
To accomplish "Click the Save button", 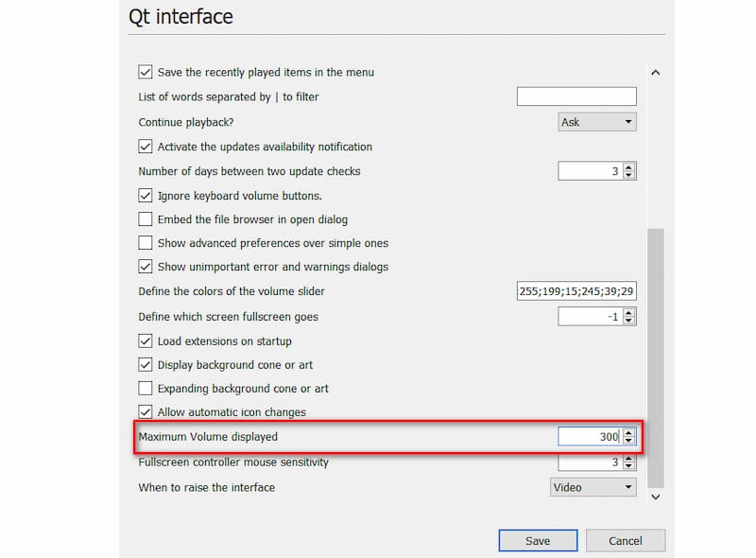I will [x=538, y=541].
